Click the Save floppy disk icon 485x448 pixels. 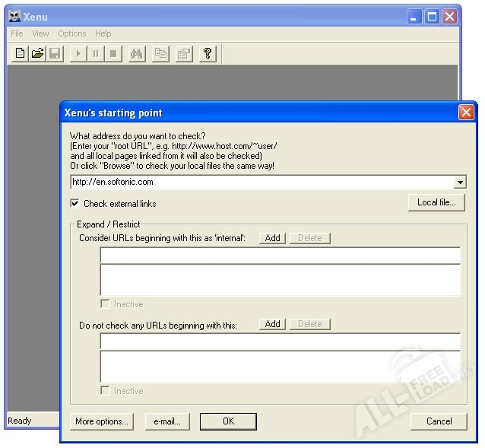pos(55,53)
